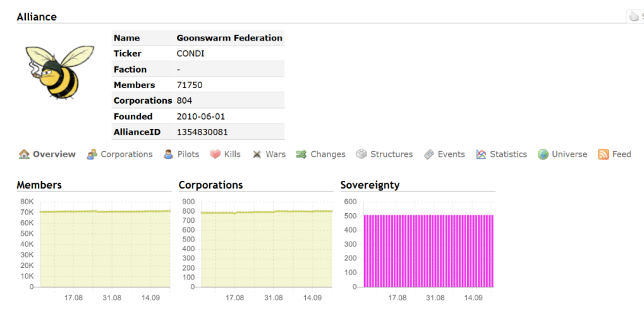Click the Corporations chart heading
The height and width of the screenshot is (313, 644).
211,185
